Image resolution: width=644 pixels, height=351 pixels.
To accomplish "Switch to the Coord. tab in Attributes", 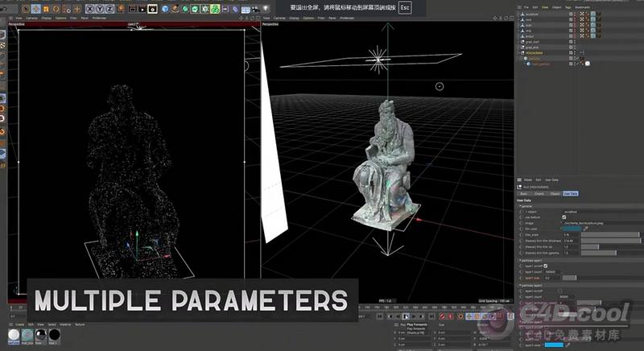I will pos(539,194).
